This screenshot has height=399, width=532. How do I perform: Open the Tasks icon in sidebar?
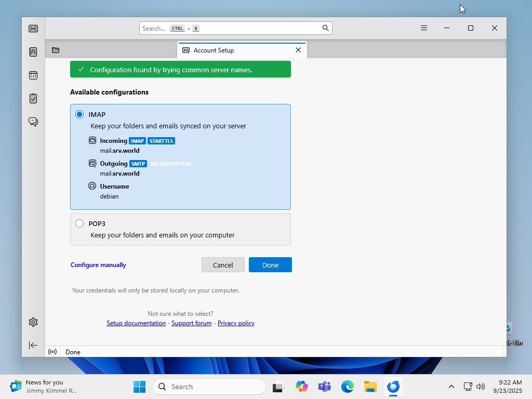click(33, 98)
